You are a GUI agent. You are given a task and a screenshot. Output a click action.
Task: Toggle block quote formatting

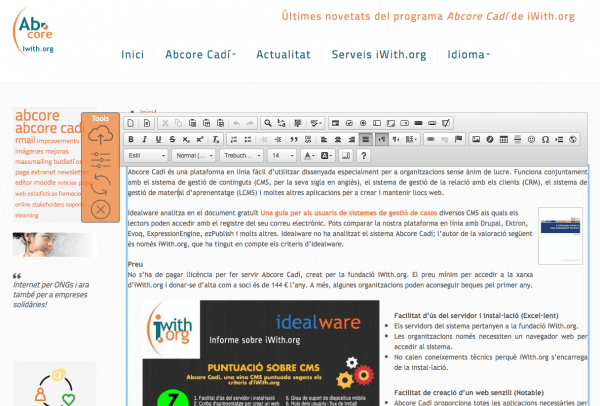[x=294, y=140]
